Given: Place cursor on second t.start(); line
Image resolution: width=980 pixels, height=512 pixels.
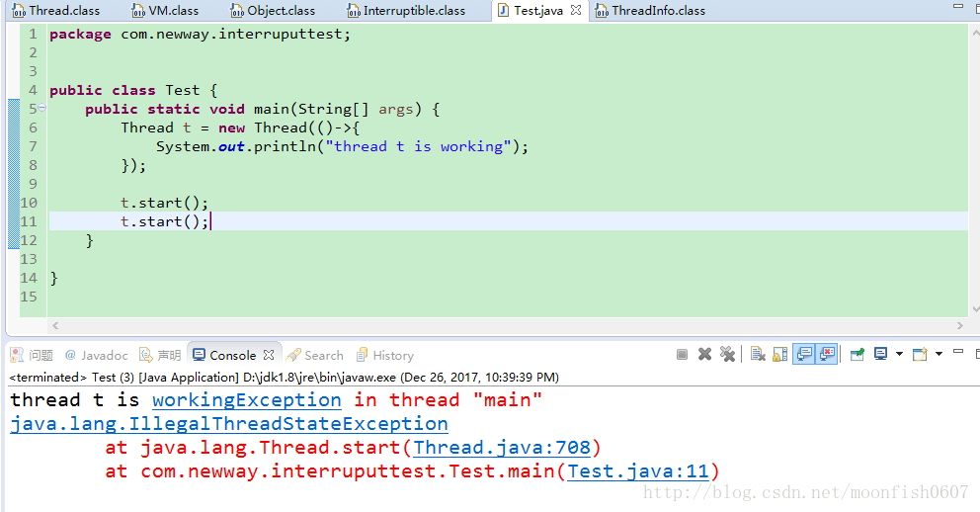Looking at the screenshot, I should [164, 221].
